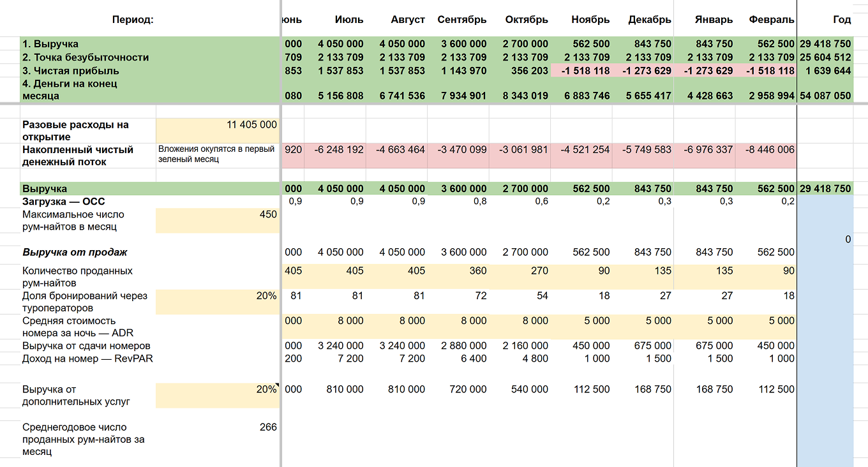Click the additional services revenue 20% cell with note marker
868x467 pixels.
[218, 396]
